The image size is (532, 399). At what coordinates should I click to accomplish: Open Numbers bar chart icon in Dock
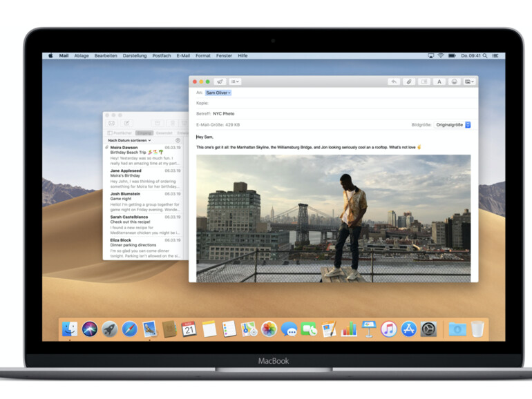tap(349, 329)
